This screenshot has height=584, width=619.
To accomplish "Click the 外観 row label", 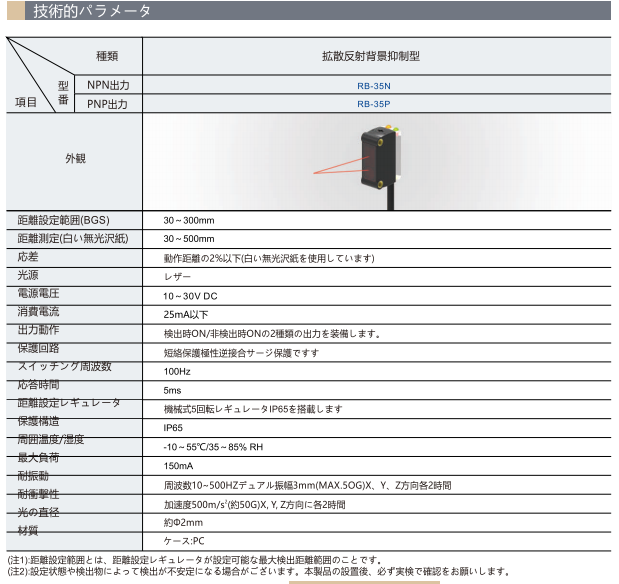I will coord(75,159).
